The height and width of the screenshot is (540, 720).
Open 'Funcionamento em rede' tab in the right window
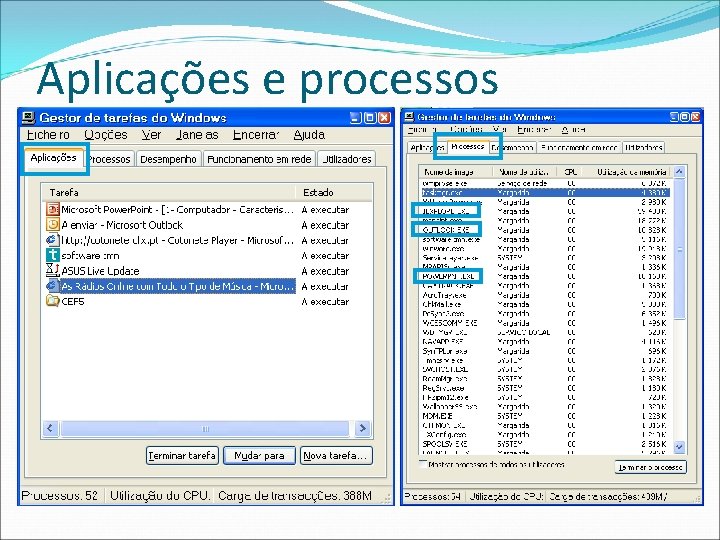click(579, 147)
